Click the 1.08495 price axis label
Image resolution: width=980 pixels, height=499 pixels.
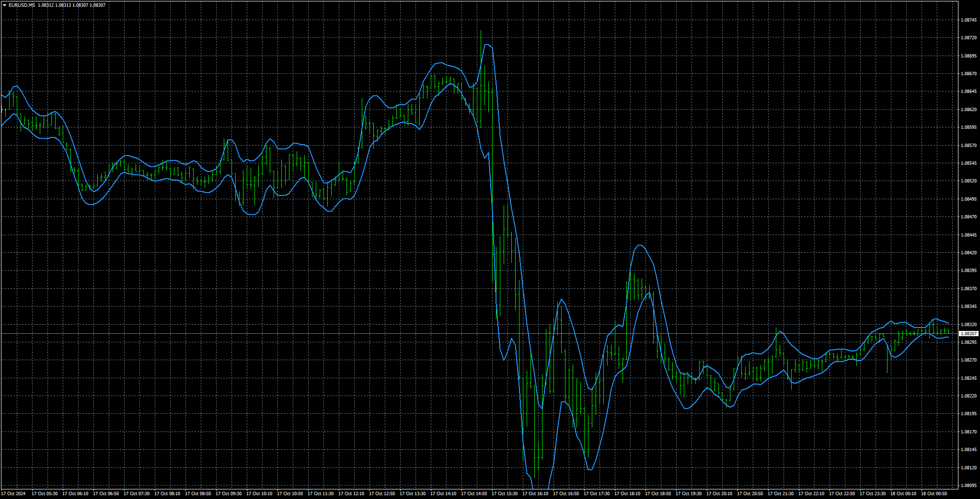click(x=969, y=199)
